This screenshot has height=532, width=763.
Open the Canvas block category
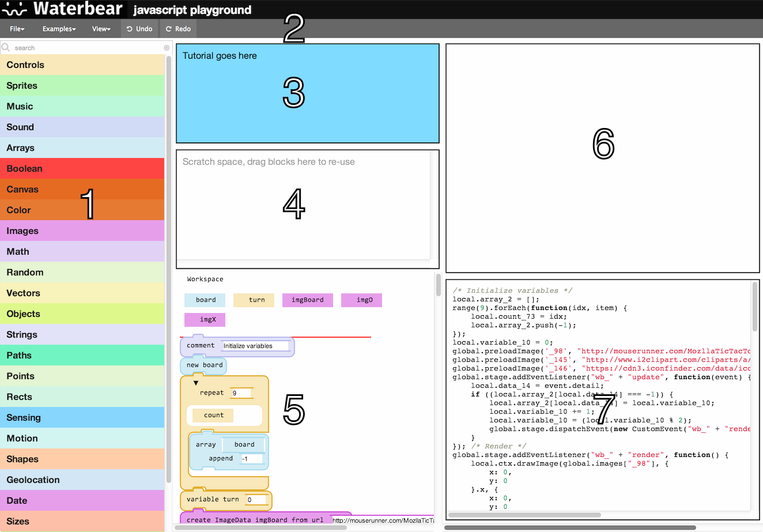click(82, 189)
